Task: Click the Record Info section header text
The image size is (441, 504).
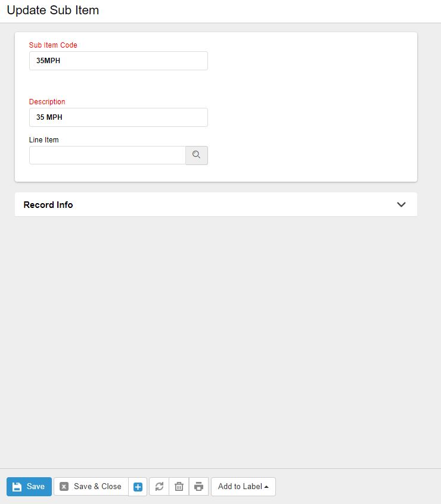Action: click(48, 204)
